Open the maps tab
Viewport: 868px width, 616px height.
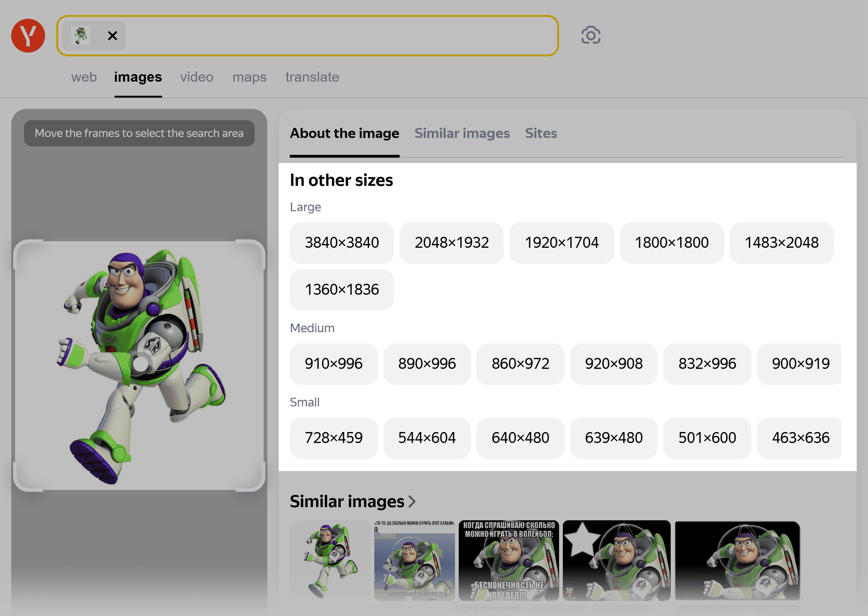249,77
